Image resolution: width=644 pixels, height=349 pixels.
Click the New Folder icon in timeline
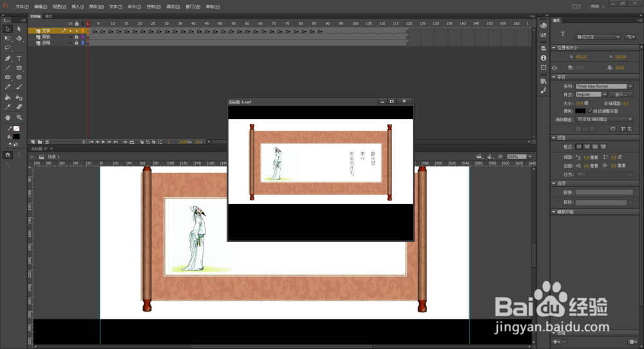click(x=40, y=142)
